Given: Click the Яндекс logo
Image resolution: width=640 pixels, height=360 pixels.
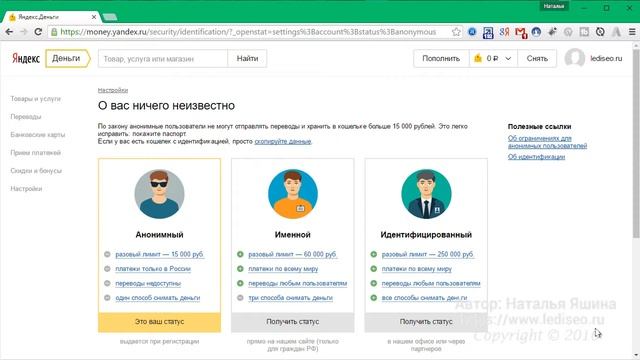Looking at the screenshot, I should [26, 58].
